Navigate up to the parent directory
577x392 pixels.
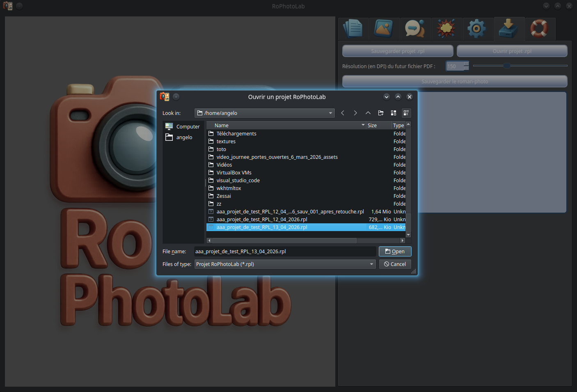[368, 113]
